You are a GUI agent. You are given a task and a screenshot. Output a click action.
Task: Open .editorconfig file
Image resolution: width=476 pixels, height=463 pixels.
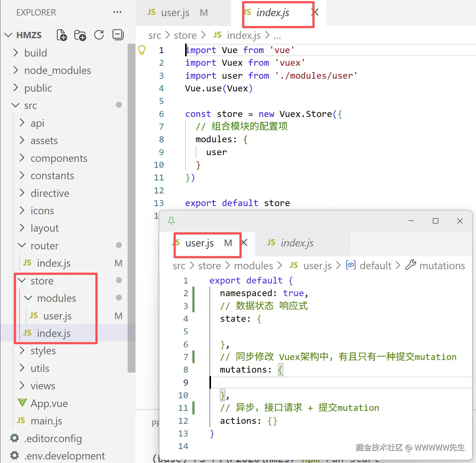pos(53,438)
